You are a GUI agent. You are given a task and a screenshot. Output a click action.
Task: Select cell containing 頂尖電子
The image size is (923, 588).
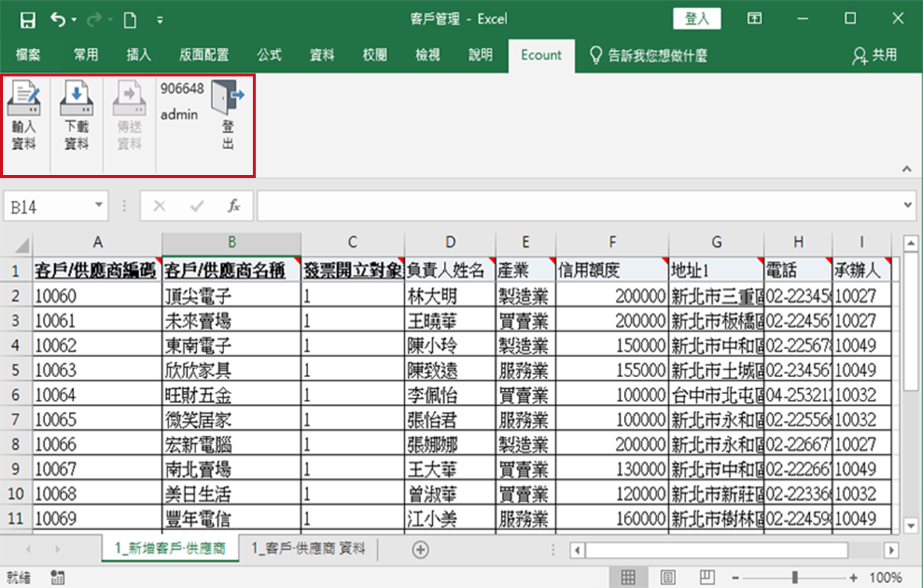click(231, 296)
